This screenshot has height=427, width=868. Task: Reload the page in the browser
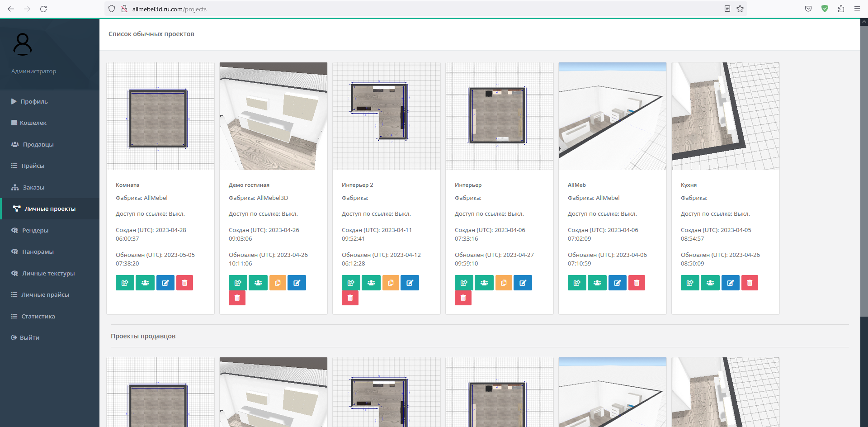[43, 9]
